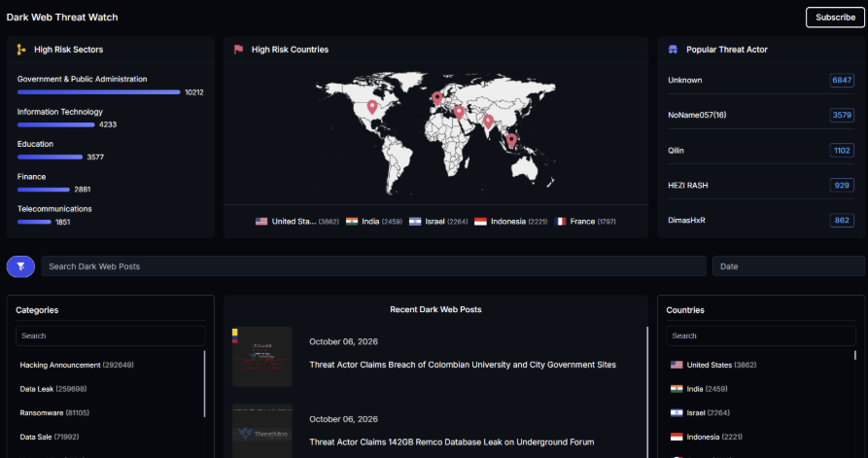The height and width of the screenshot is (458, 868).
Task: Click the HEZI RASH count badge 929
Action: click(842, 186)
